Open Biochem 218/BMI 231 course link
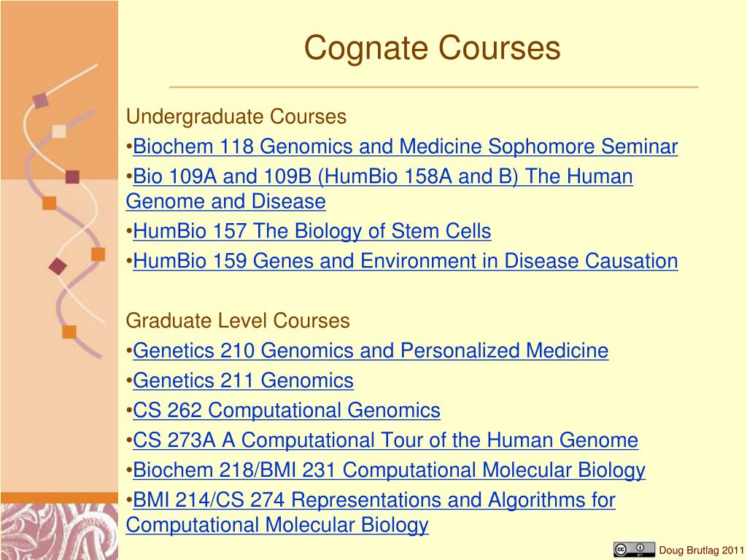This screenshot has width=747, height=560. click(x=390, y=470)
